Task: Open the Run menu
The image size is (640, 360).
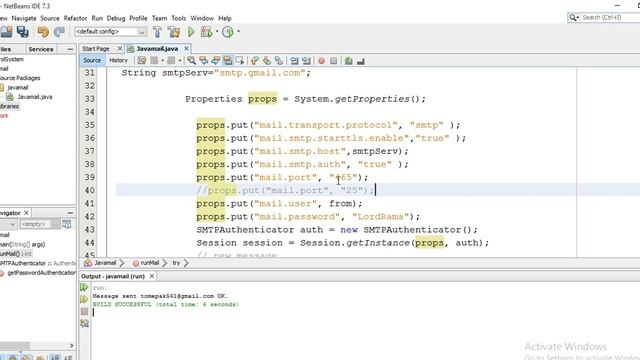Action: point(97,18)
